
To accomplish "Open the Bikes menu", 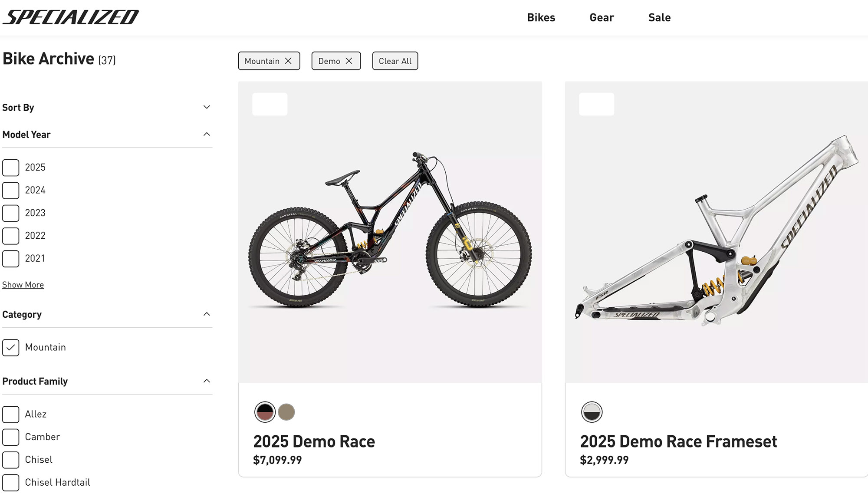I will coord(541,18).
